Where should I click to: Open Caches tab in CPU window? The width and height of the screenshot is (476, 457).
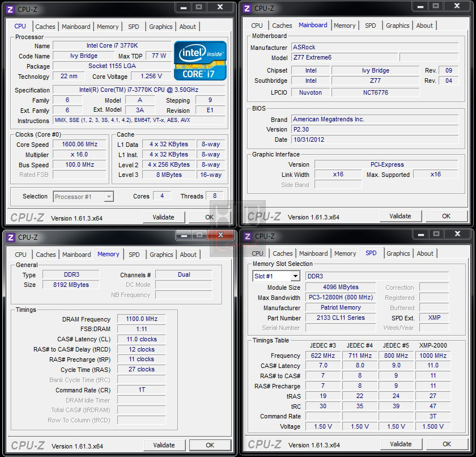(45, 27)
